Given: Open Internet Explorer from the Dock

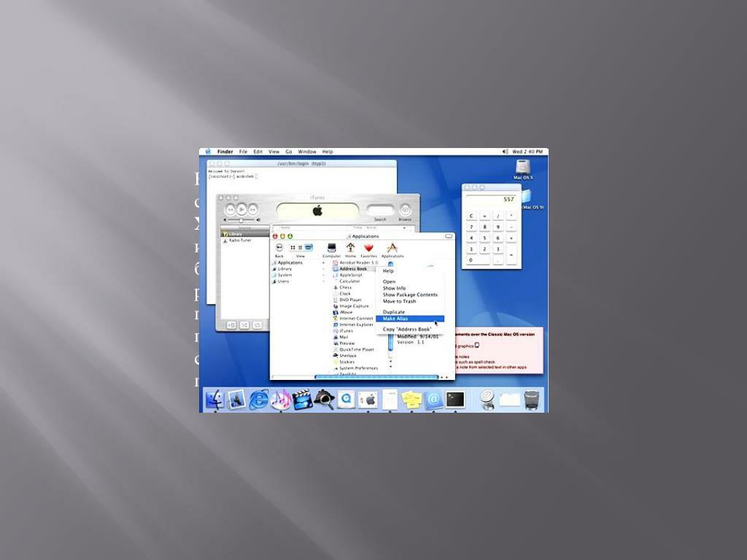Looking at the screenshot, I should coord(259,399).
